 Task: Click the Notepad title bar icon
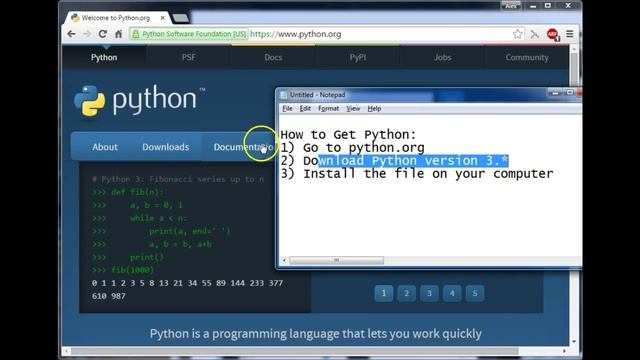tap(284, 95)
